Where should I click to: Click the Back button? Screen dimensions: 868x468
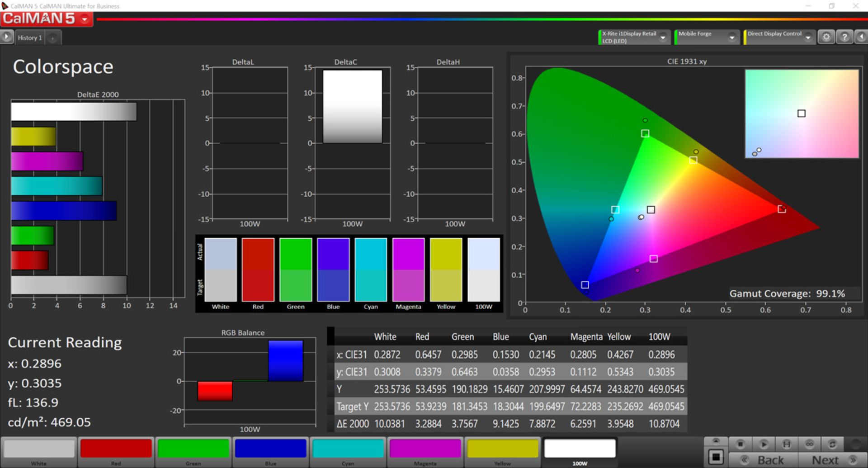(x=770, y=459)
